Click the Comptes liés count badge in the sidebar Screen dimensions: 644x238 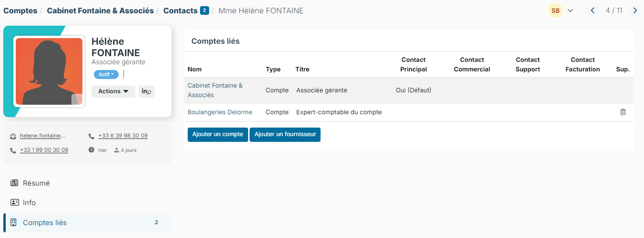(156, 222)
